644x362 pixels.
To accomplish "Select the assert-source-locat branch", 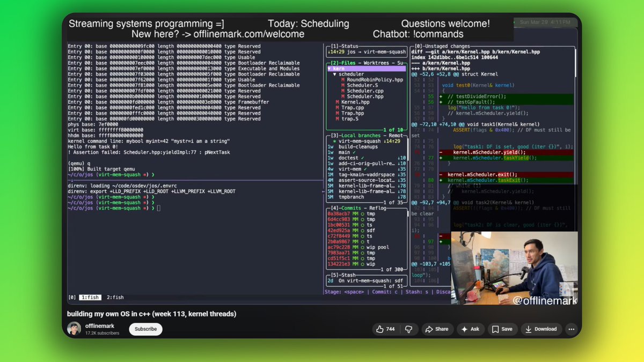I will click(367, 181).
